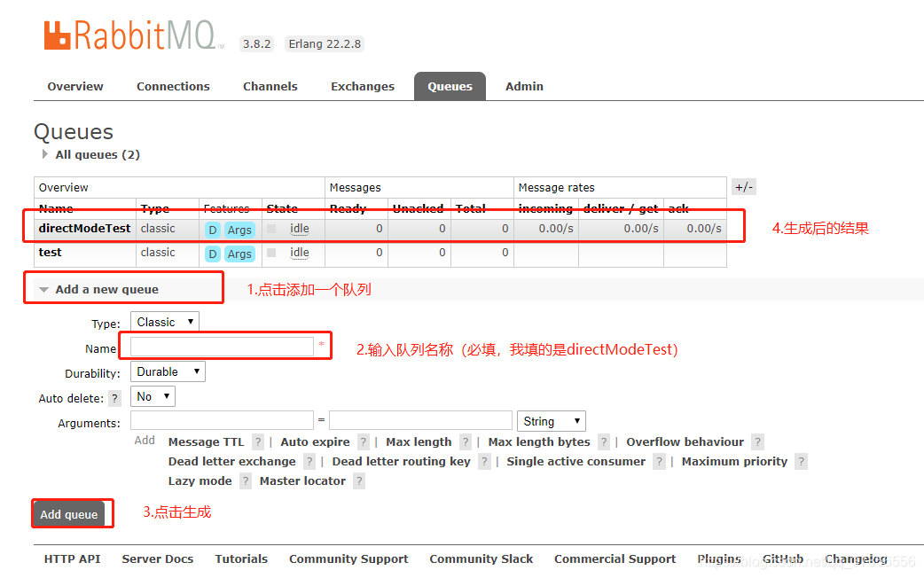Image resolution: width=924 pixels, height=578 pixels.
Task: Click the Add queue button
Action: click(x=69, y=514)
